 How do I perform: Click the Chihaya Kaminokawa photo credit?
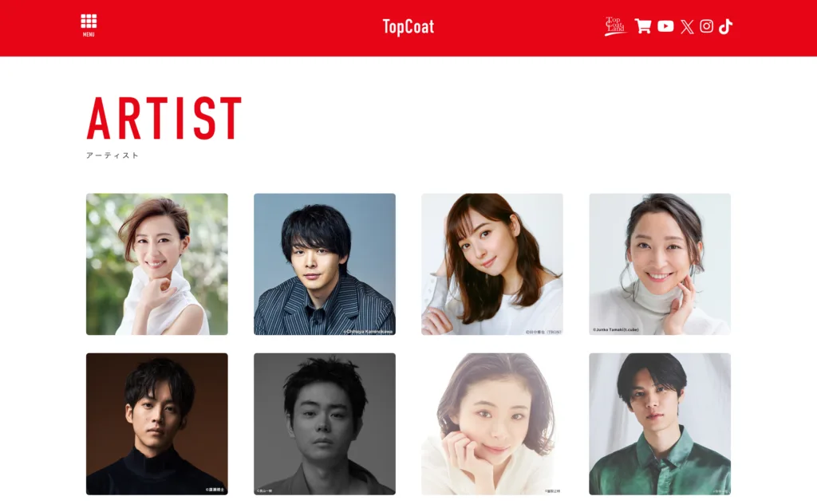point(368,332)
